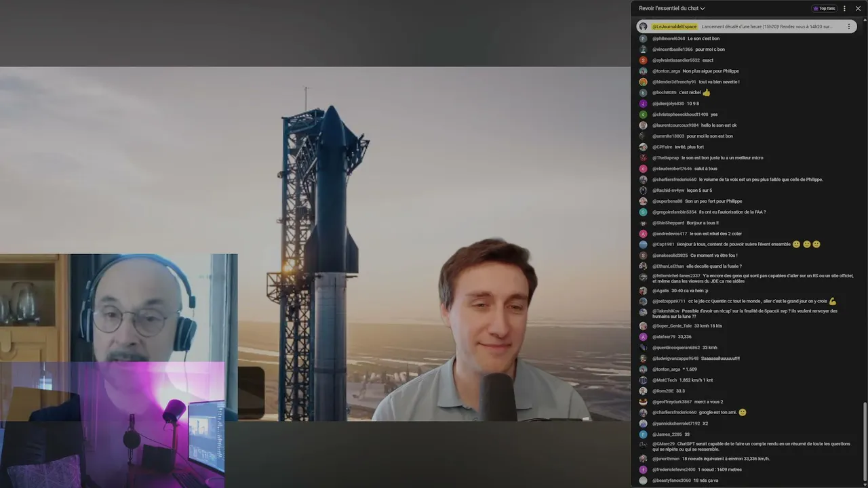This screenshot has height=488, width=868.
Task: Click the avatar of @beastyfanox3060
Action: (643, 481)
